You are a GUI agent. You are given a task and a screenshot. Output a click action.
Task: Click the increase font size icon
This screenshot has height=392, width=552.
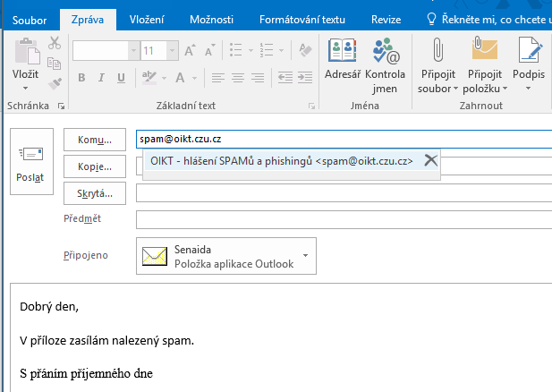[x=190, y=50]
